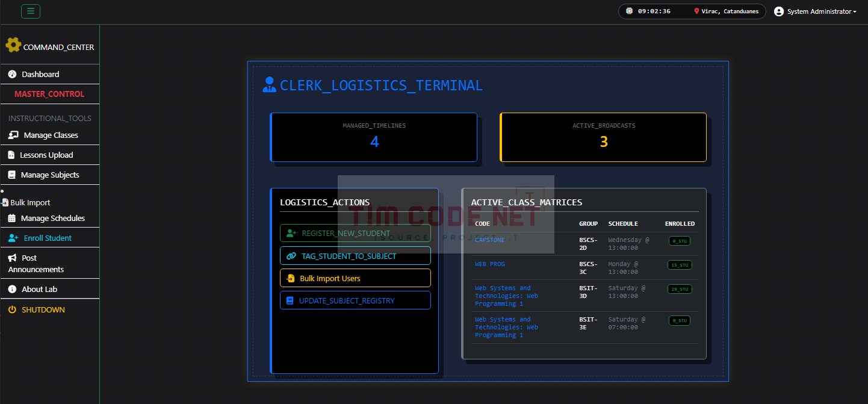This screenshot has height=404, width=868.
Task: Open the BSIT-3D Web Systems and Technologies link
Action: (x=506, y=296)
